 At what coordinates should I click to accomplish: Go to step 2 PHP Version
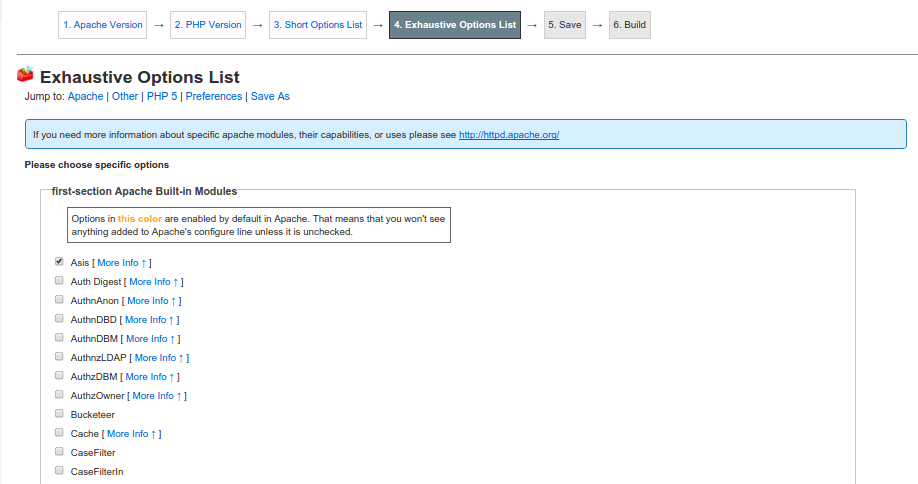pos(207,25)
